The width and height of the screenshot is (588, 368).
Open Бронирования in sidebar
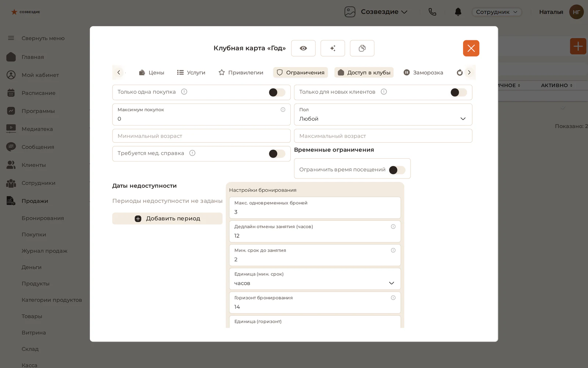(43, 218)
